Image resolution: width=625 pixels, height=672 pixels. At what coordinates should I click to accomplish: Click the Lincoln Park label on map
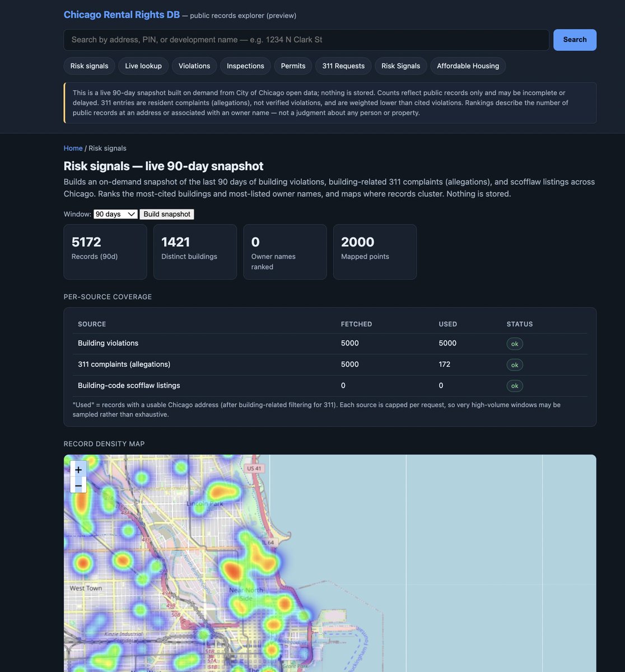(204, 504)
